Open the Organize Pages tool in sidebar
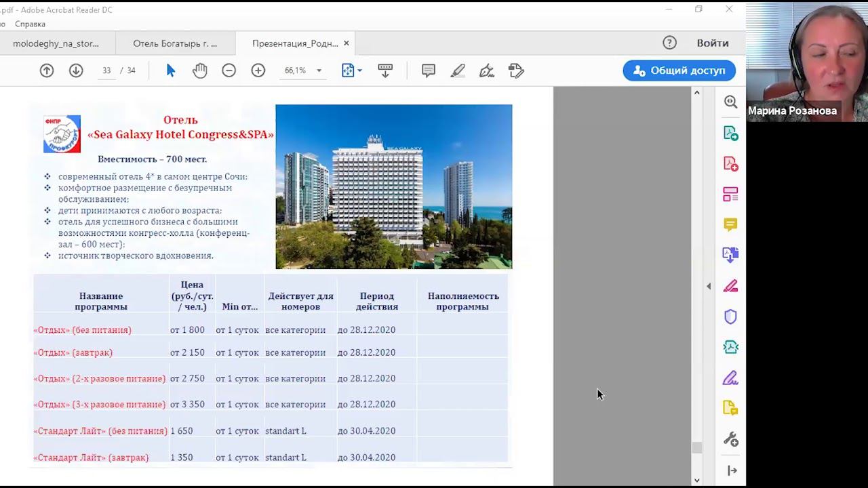Image resolution: width=868 pixels, height=488 pixels. [x=730, y=195]
